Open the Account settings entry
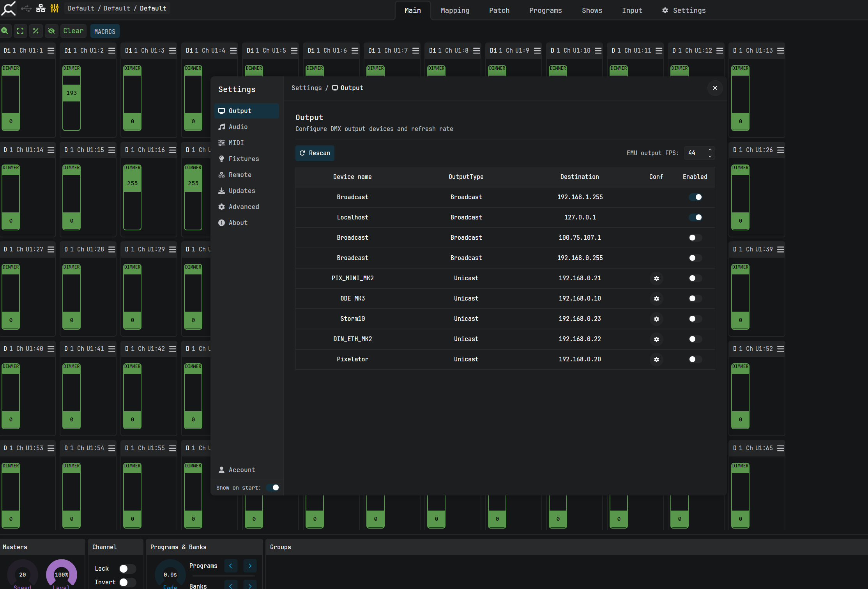Screen dimensions: 868x589 coord(247,470)
